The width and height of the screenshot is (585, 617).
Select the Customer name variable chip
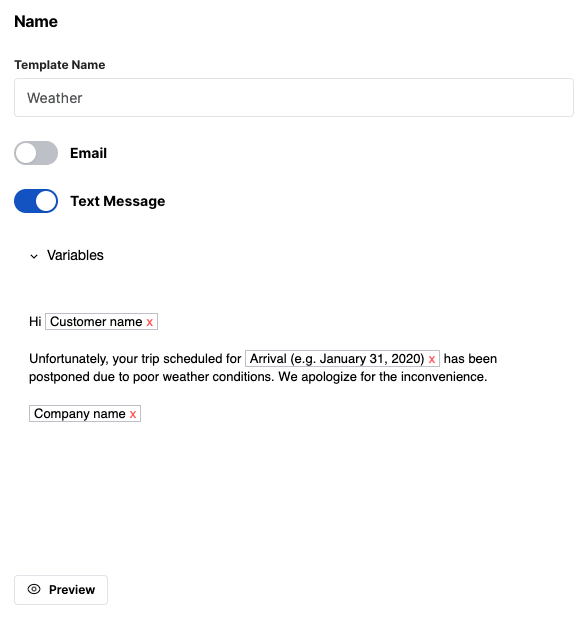[x=96, y=321]
